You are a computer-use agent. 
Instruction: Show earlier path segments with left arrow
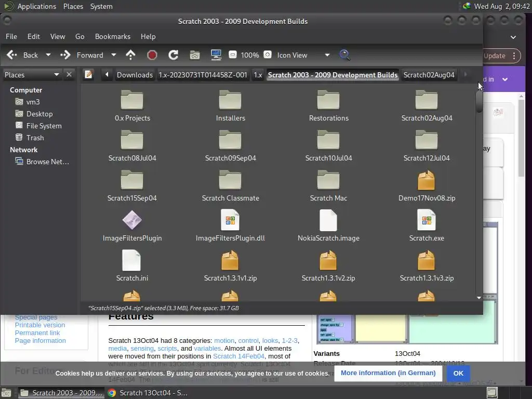(x=107, y=75)
